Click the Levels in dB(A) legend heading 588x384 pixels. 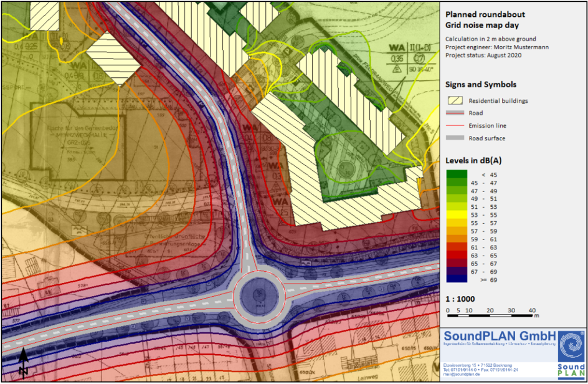tap(474, 161)
